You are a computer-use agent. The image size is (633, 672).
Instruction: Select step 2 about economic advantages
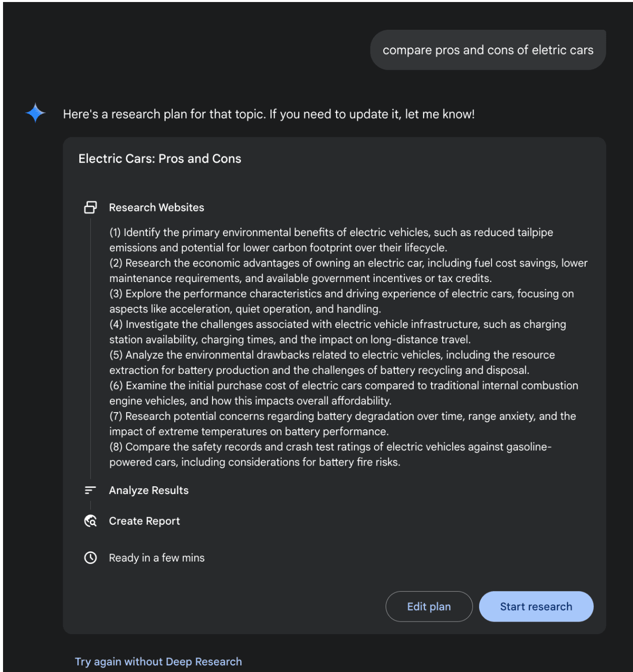[x=348, y=271]
